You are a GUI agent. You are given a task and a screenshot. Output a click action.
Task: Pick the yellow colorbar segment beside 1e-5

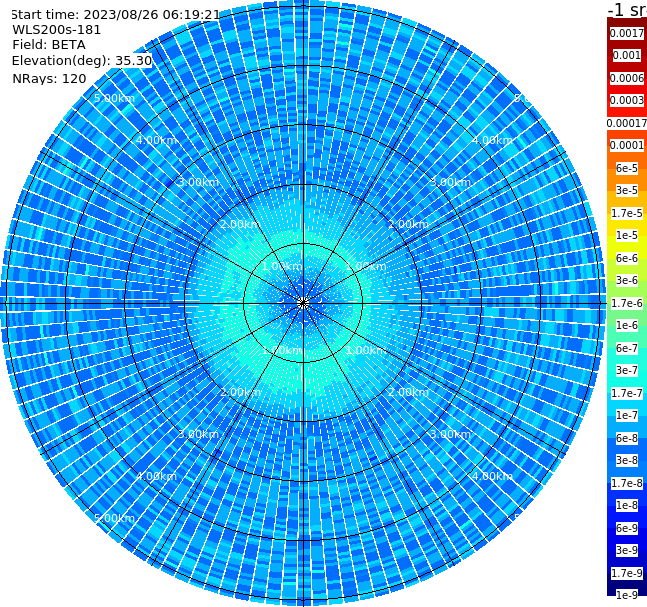pyautogui.click(x=627, y=245)
